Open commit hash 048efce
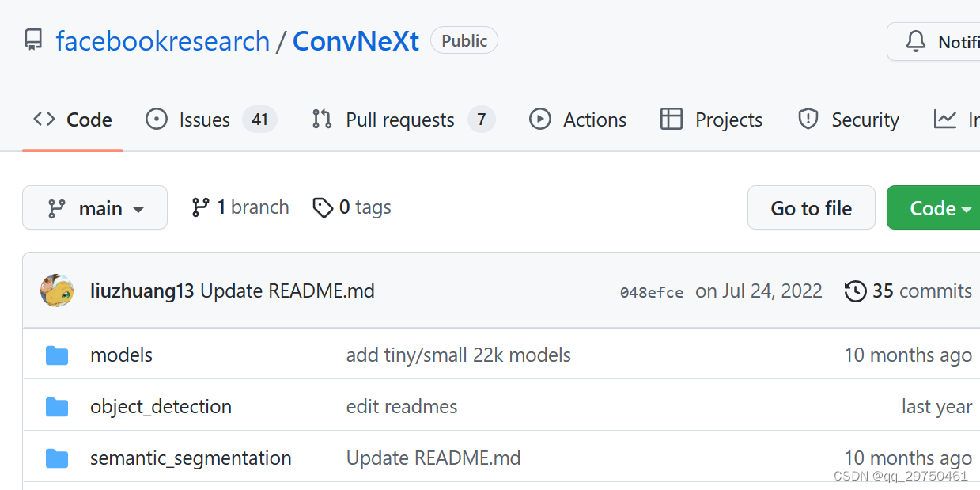Screen dimensions: 980x490 652,292
